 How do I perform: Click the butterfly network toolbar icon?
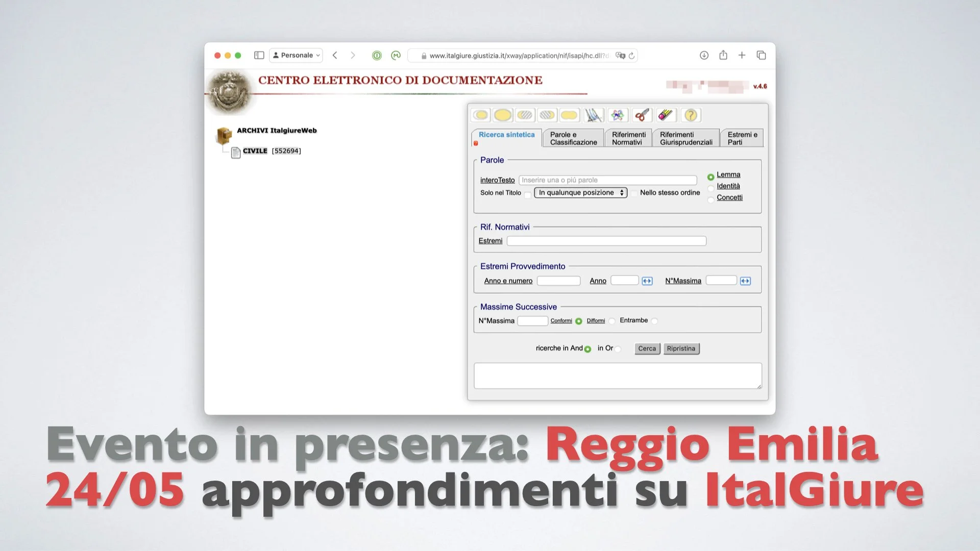click(x=618, y=115)
